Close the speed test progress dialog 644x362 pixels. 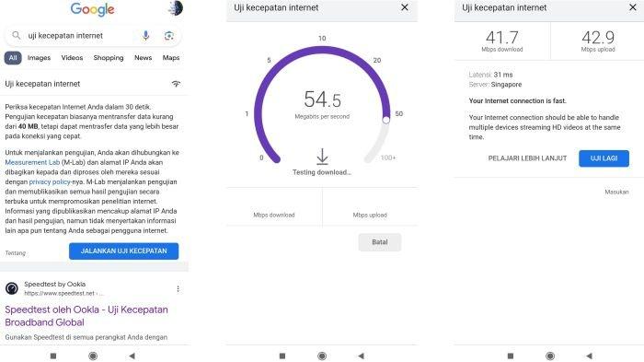[405, 7]
